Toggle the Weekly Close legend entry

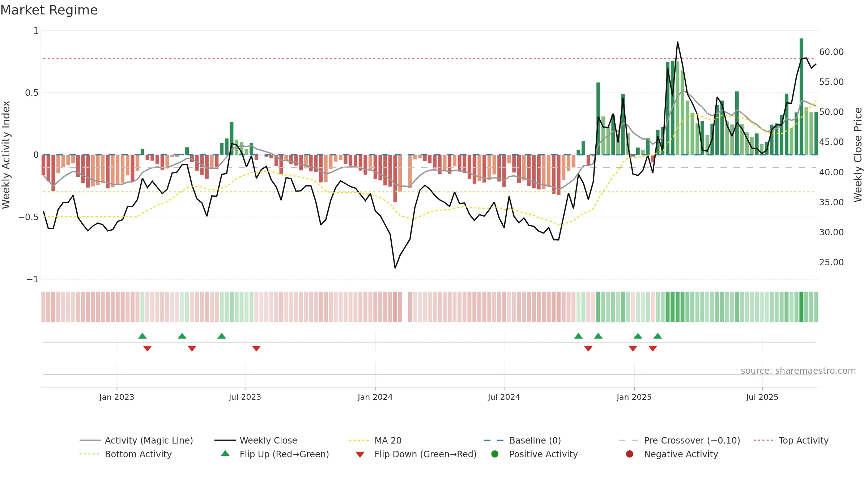click(x=256, y=440)
